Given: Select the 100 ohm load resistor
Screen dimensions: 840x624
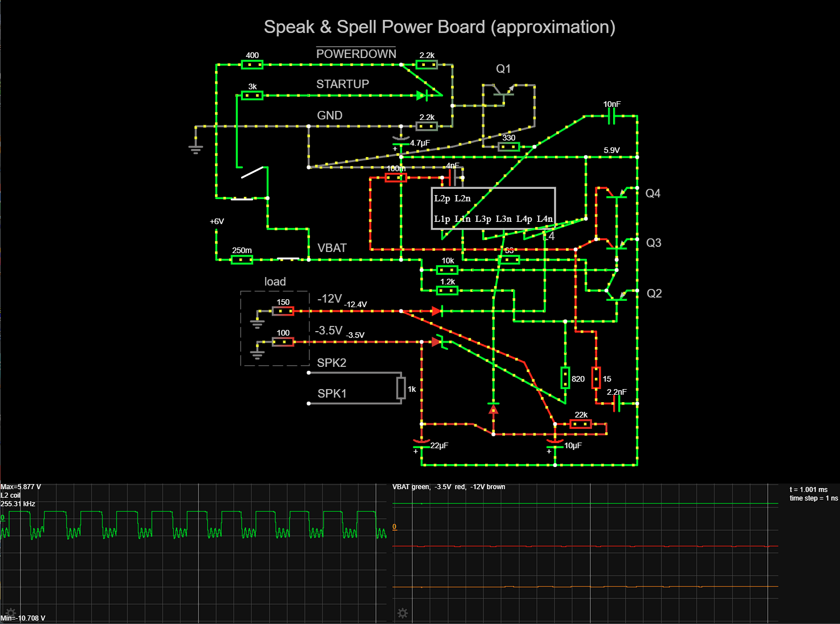Looking at the screenshot, I should tap(283, 342).
